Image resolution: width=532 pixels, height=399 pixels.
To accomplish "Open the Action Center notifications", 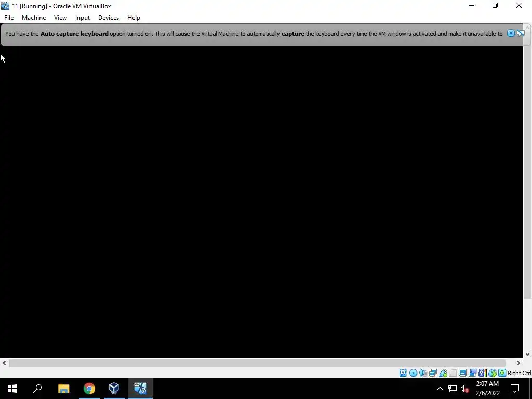I will tap(515, 389).
